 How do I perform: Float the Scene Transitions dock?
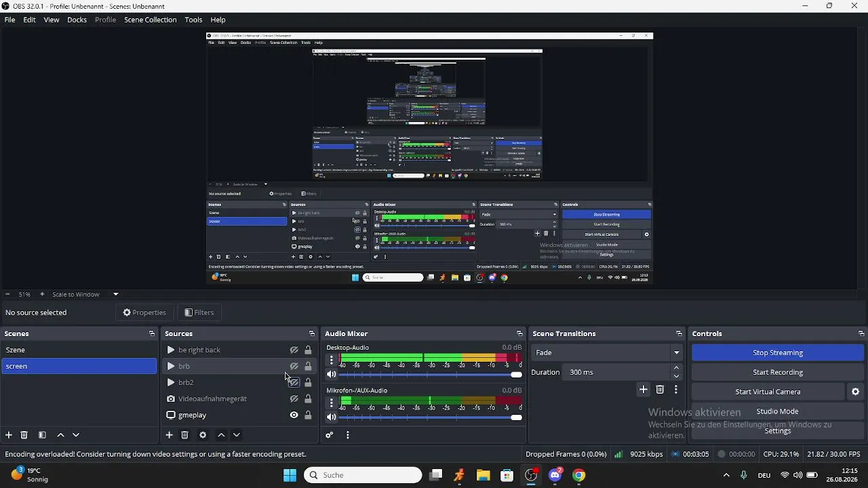pyautogui.click(x=679, y=333)
